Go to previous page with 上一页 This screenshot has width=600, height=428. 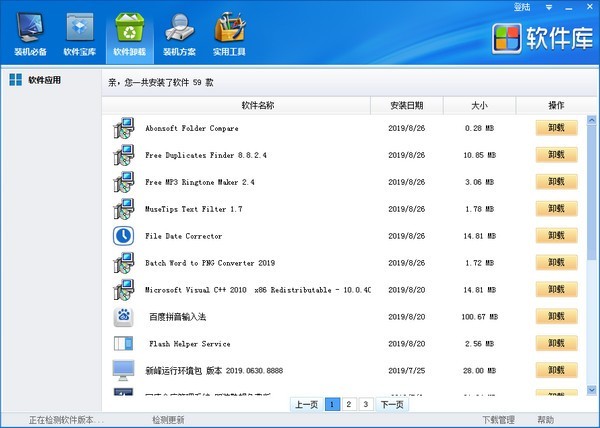pos(307,404)
